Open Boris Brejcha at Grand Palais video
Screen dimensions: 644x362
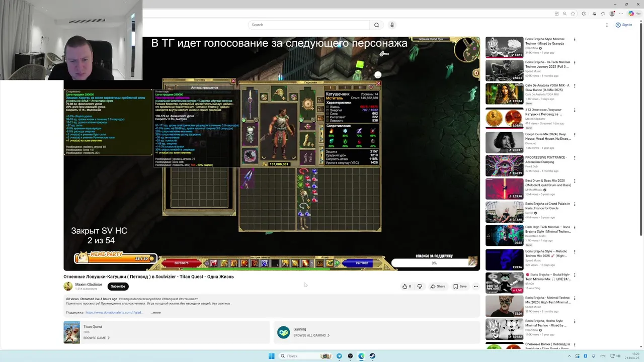(547, 206)
